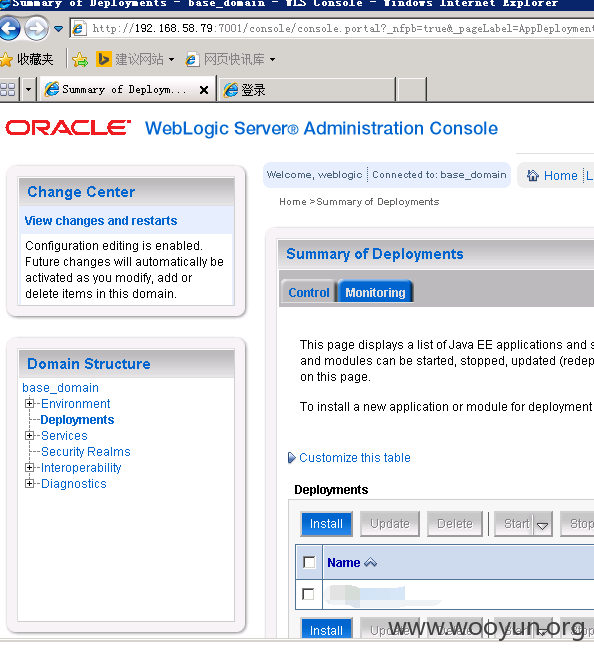This screenshot has height=656, width=594.
Task: Click the browser Forward arrow button
Action: pos(36,29)
